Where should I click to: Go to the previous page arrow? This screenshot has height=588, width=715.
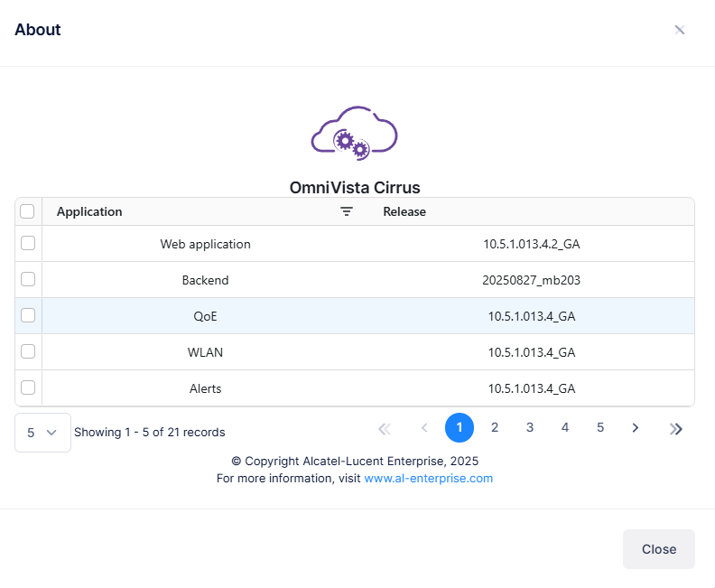click(x=424, y=428)
